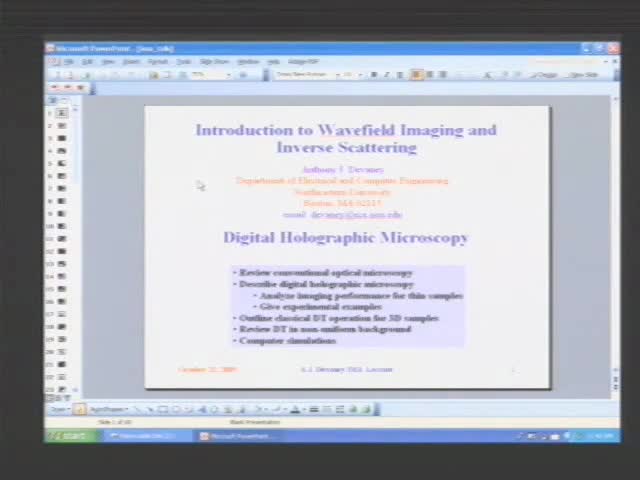Toggle the highlighted align left button

(x=417, y=75)
